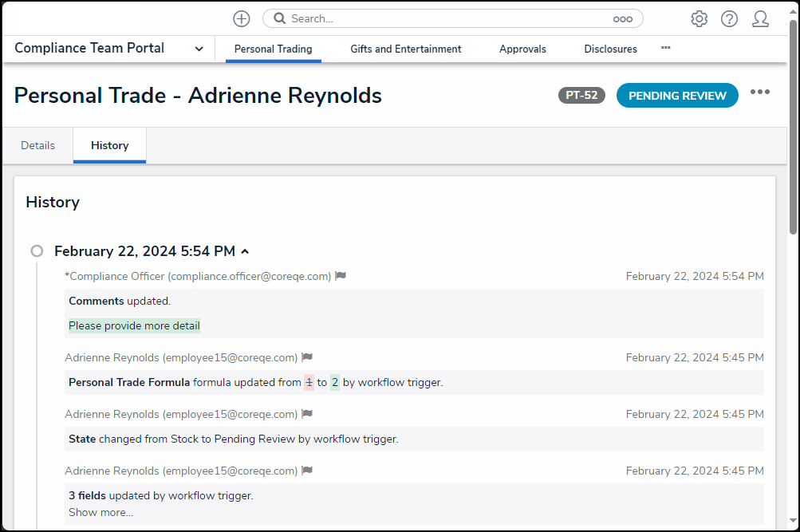Image resolution: width=800 pixels, height=532 pixels.
Task: Expand the Compliance Team Portal dropdown
Action: (x=199, y=49)
